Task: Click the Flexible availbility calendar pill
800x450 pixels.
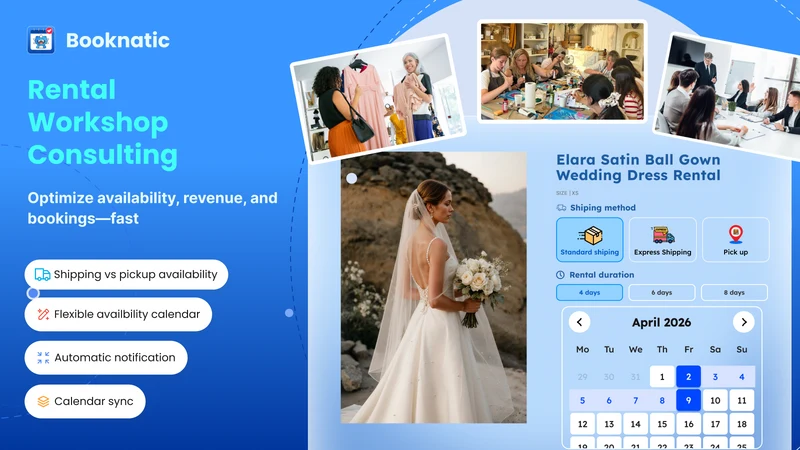Action: pos(118,314)
